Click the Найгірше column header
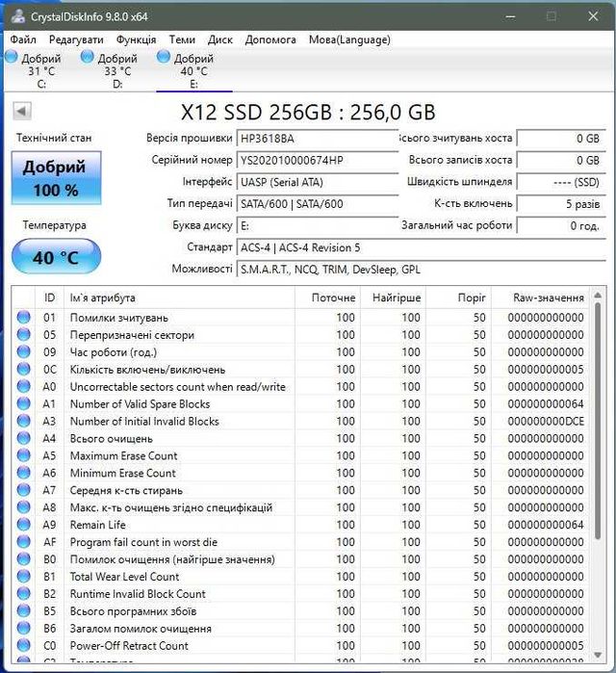The width and height of the screenshot is (616, 673). click(393, 298)
